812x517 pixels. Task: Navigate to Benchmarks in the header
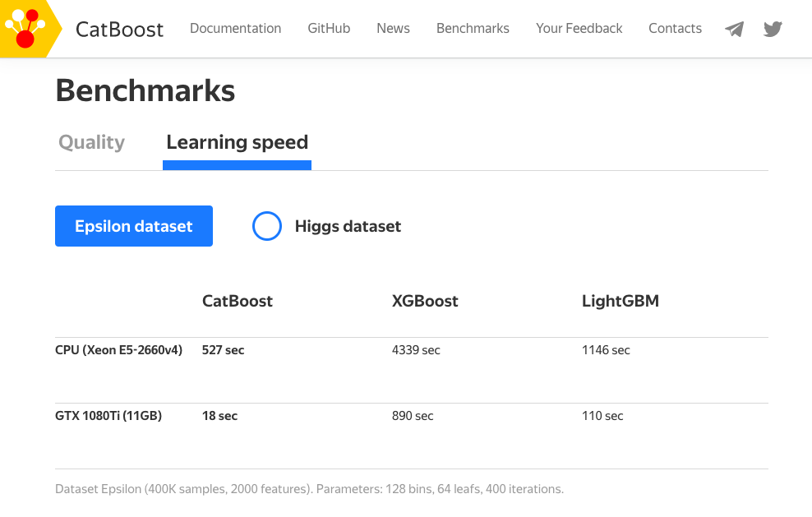coord(473,28)
